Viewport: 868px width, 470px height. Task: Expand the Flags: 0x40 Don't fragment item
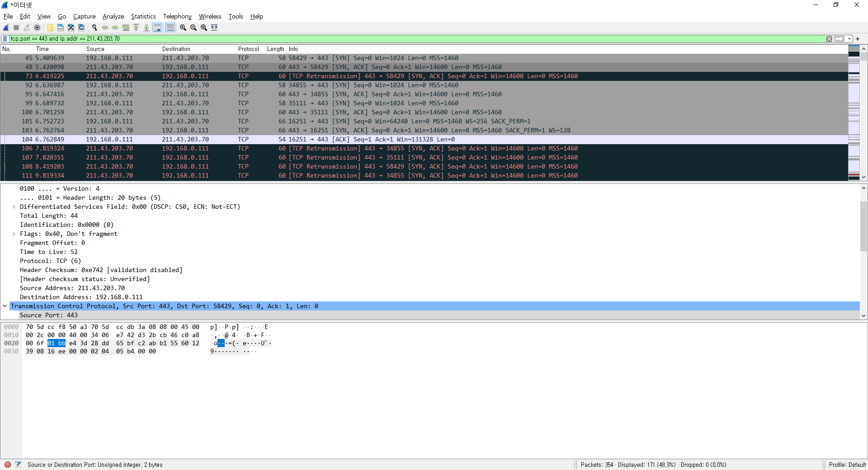pos(14,234)
